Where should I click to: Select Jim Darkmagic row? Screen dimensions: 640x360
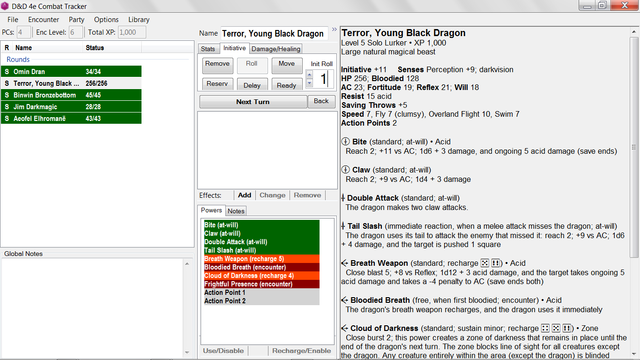click(71, 107)
